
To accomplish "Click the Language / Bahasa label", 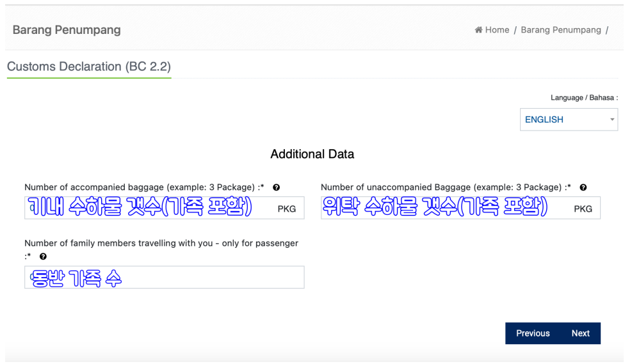I will pos(584,97).
